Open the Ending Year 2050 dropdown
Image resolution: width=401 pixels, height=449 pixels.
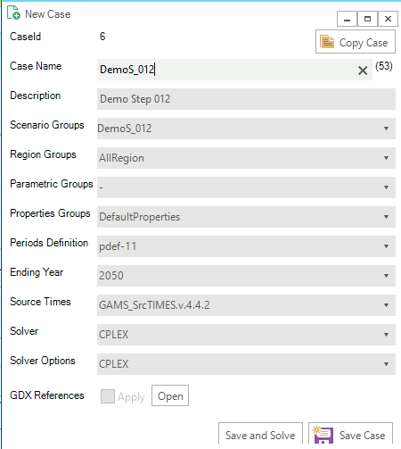click(x=246, y=276)
